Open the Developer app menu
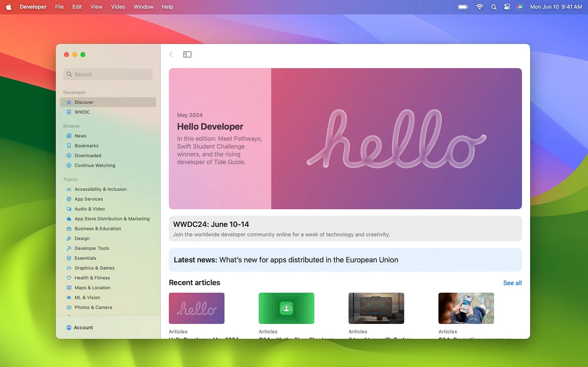Screen dimensions: 588x367 point(33,7)
